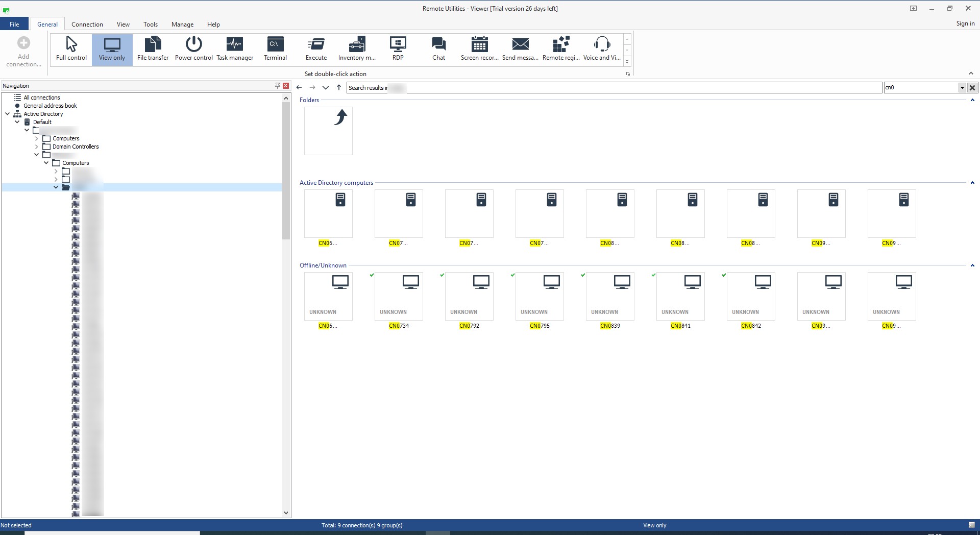Toggle the View only mode button
Screen dimensions: 980x535
tap(112, 49)
